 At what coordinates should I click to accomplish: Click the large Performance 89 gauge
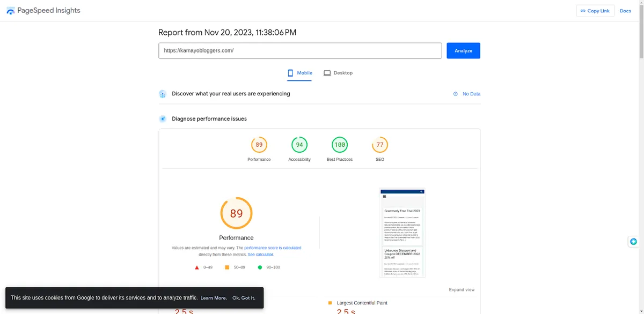tap(237, 213)
